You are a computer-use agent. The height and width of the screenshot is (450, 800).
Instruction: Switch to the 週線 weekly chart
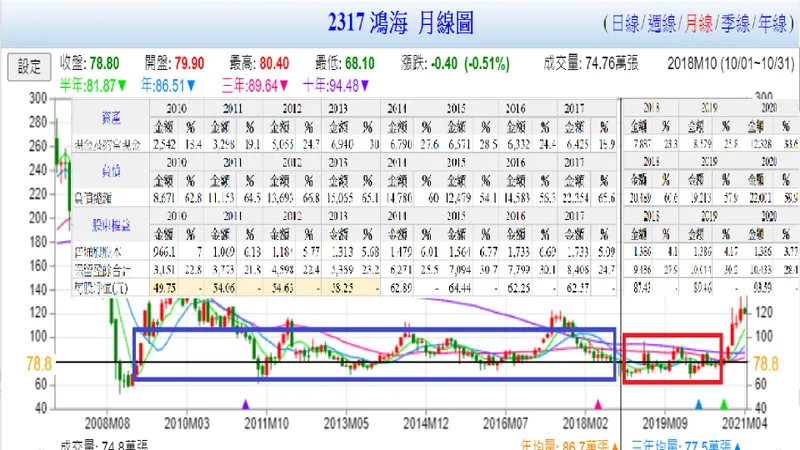click(x=662, y=23)
